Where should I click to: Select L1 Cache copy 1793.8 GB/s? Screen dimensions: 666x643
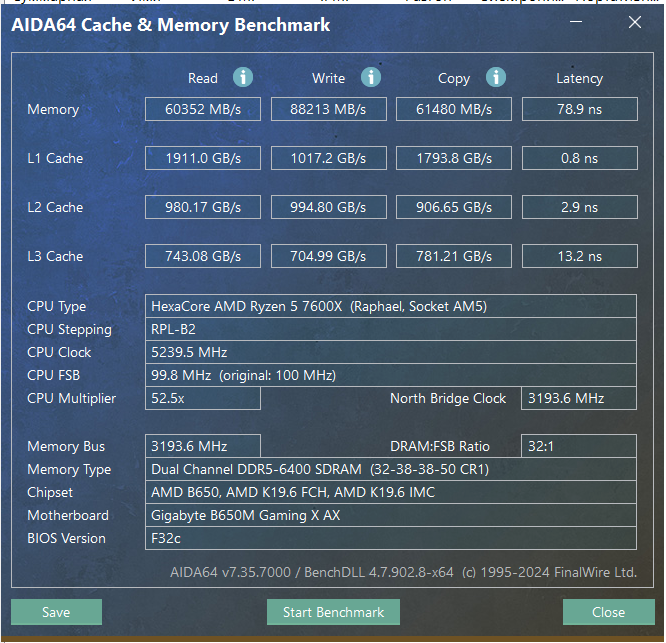pyautogui.click(x=454, y=158)
